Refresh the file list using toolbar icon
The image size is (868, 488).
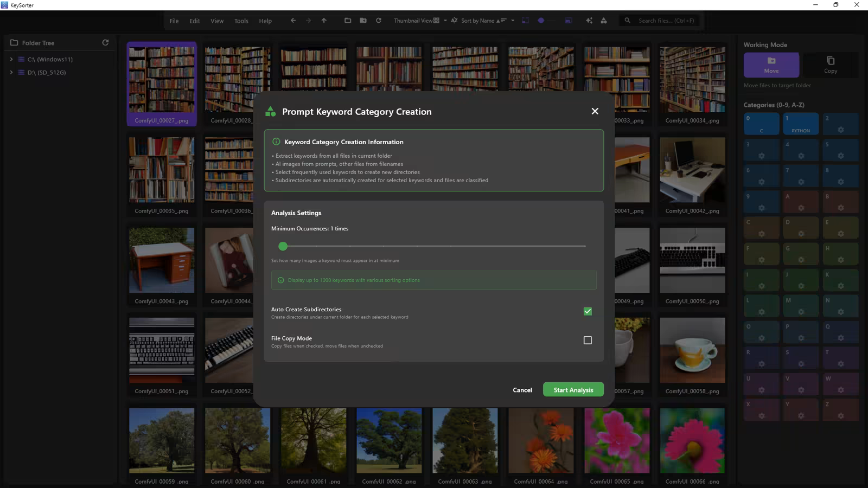(379, 21)
